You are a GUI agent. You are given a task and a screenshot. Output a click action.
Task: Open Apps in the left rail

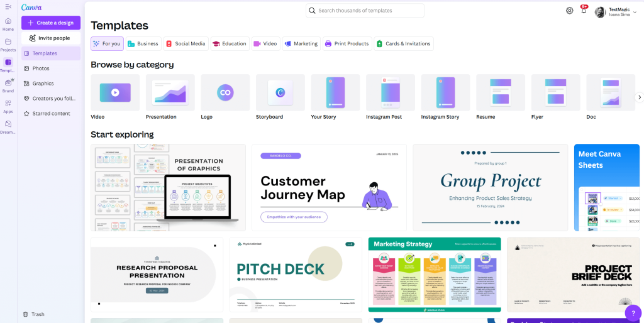[8, 106]
